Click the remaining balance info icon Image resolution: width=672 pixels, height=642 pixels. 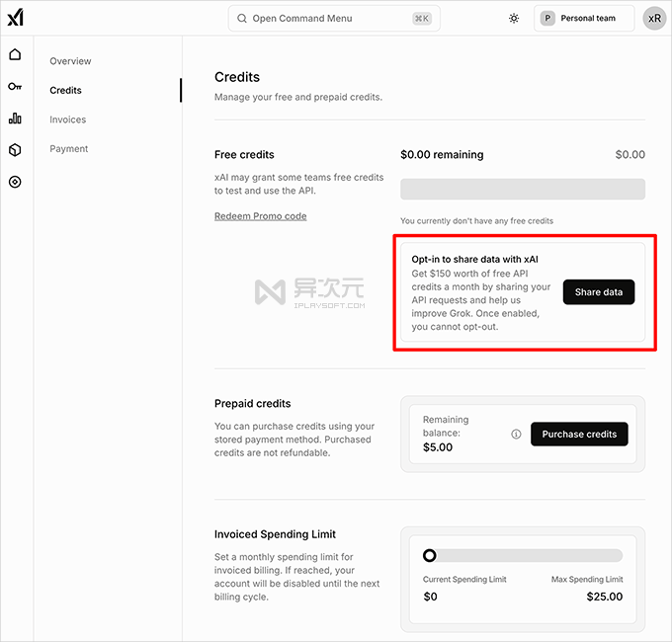pos(516,435)
